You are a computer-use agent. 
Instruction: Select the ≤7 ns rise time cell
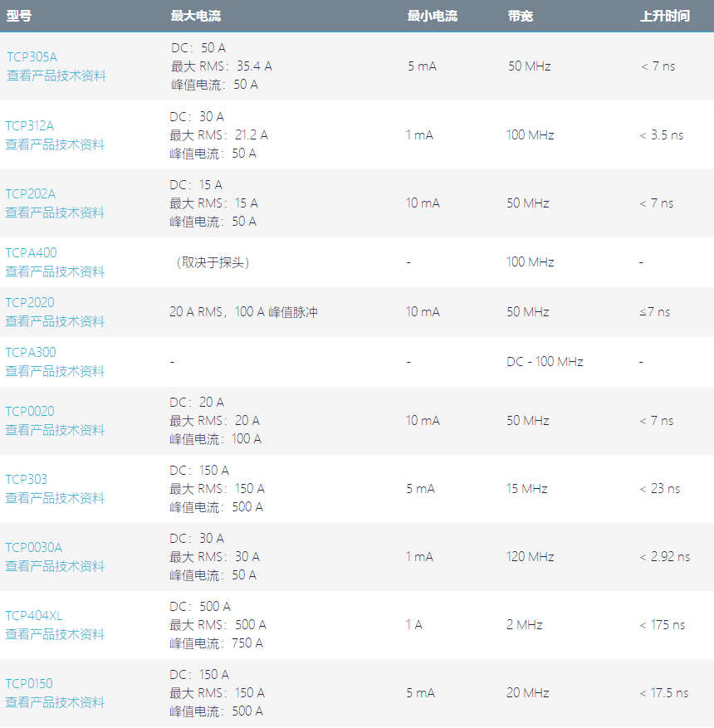654,312
